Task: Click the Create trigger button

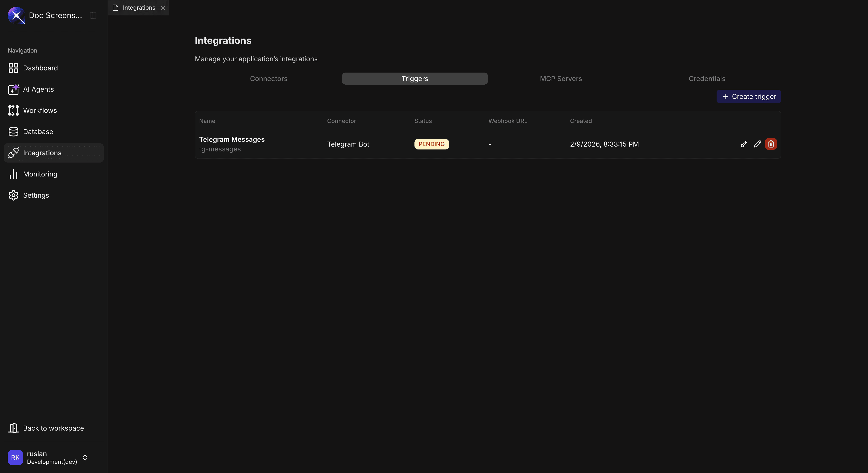Action: [x=748, y=96]
